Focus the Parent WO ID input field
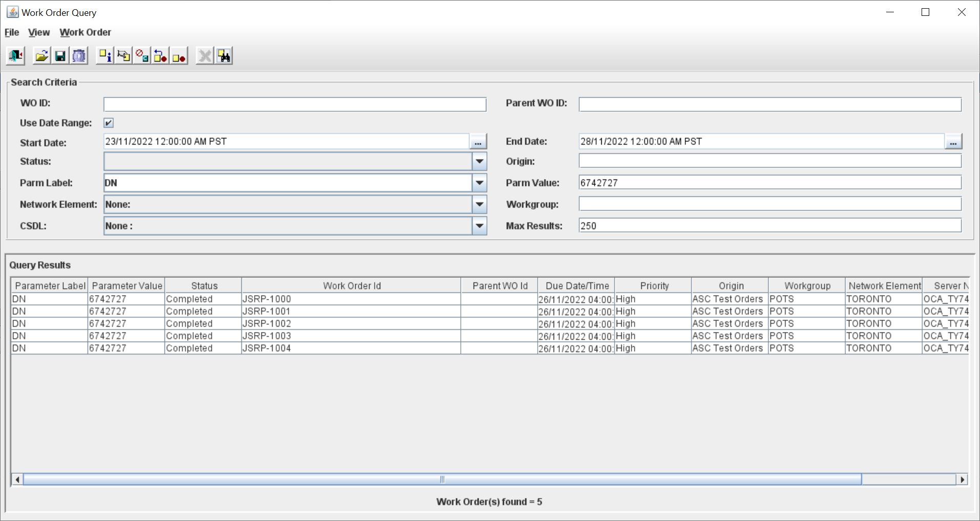This screenshot has width=980, height=521. pyautogui.click(x=770, y=105)
